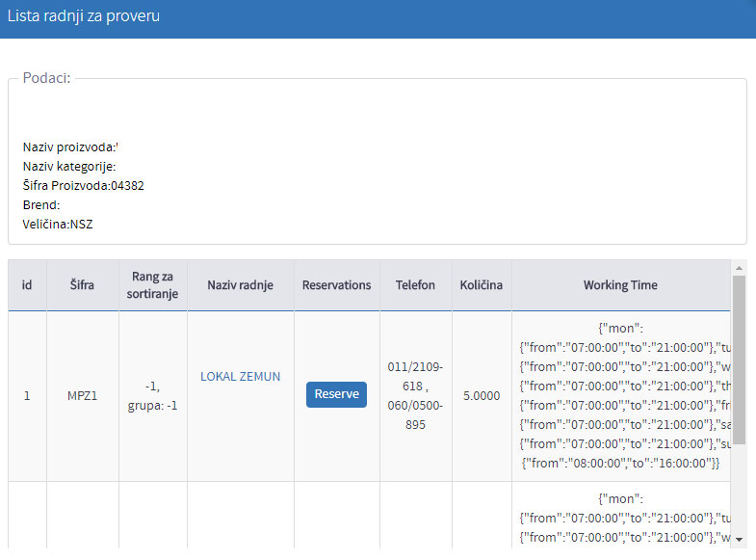Click the scrollbar up arrow
Screen dimensions: 756x560
point(739,268)
